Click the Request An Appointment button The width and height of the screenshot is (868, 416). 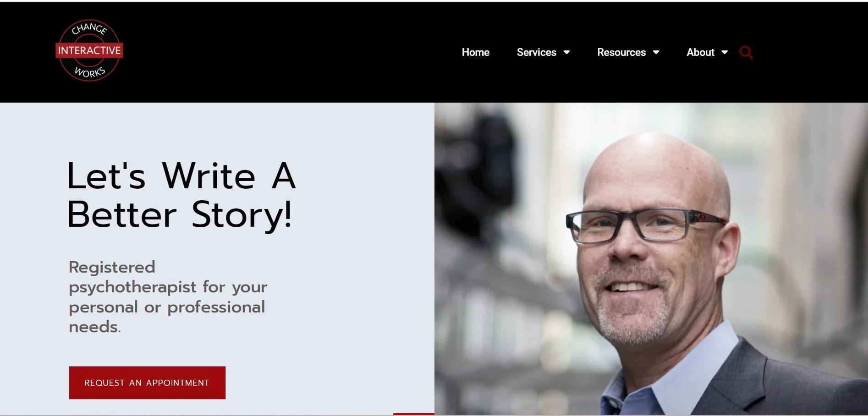tap(147, 383)
